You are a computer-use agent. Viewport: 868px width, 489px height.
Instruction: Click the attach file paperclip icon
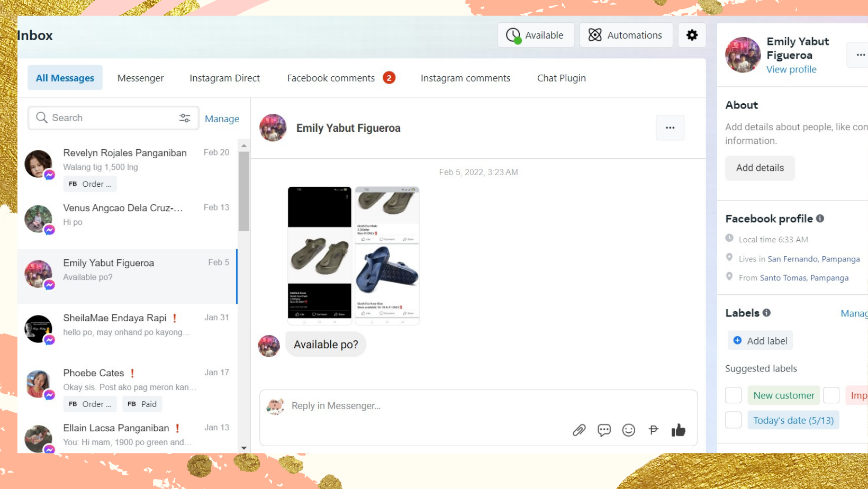click(579, 430)
